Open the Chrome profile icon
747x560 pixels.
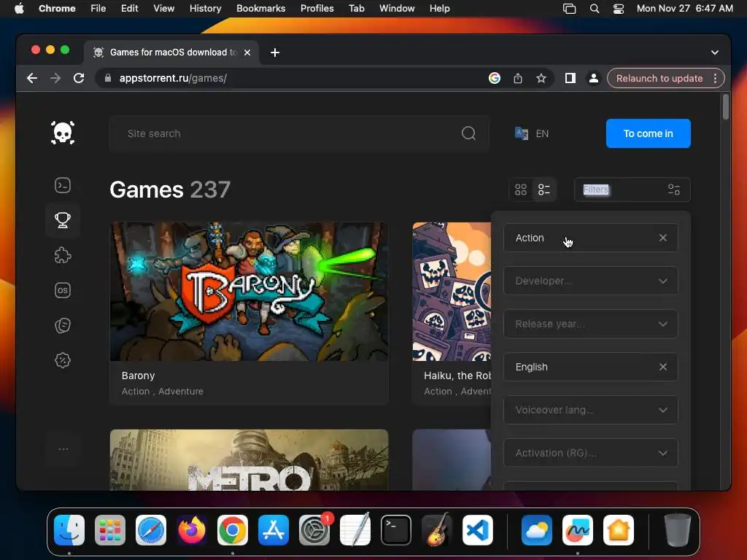click(594, 78)
